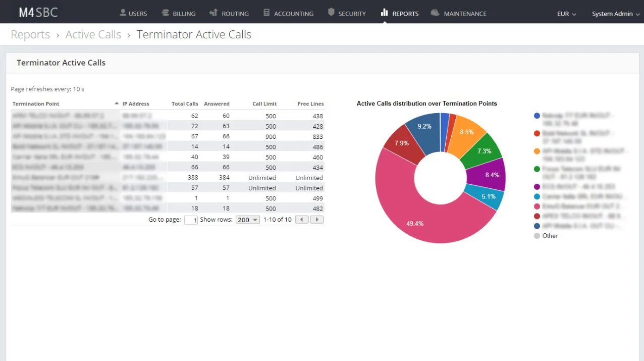Open the Users menu icon

coord(123,13)
